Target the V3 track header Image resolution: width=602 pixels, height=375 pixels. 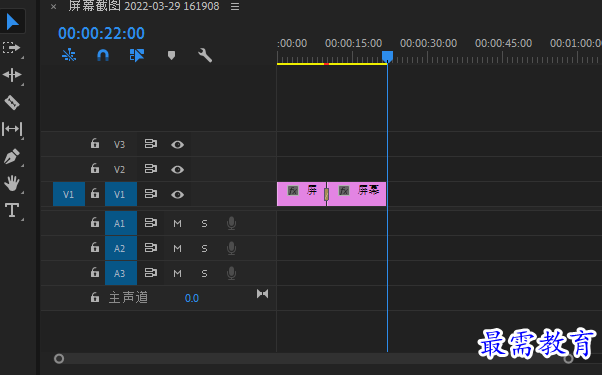coord(121,144)
